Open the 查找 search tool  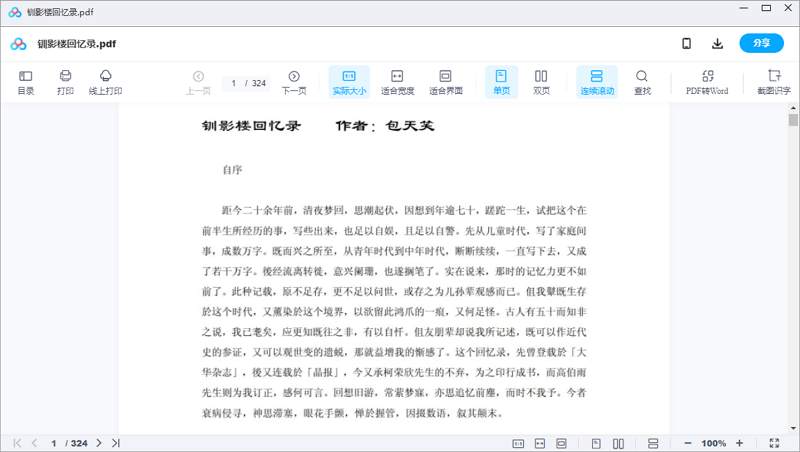(x=642, y=82)
